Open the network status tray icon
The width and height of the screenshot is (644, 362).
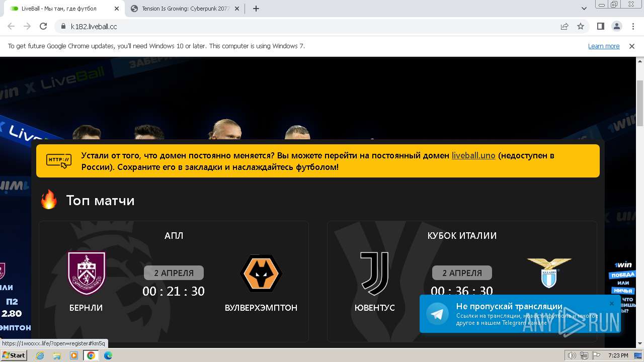point(584,355)
